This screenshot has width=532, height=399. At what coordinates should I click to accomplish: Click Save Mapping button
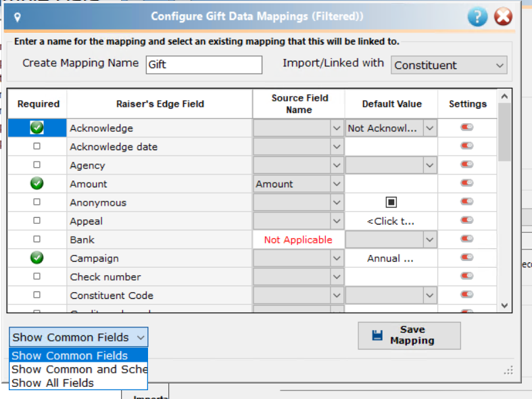pos(409,335)
